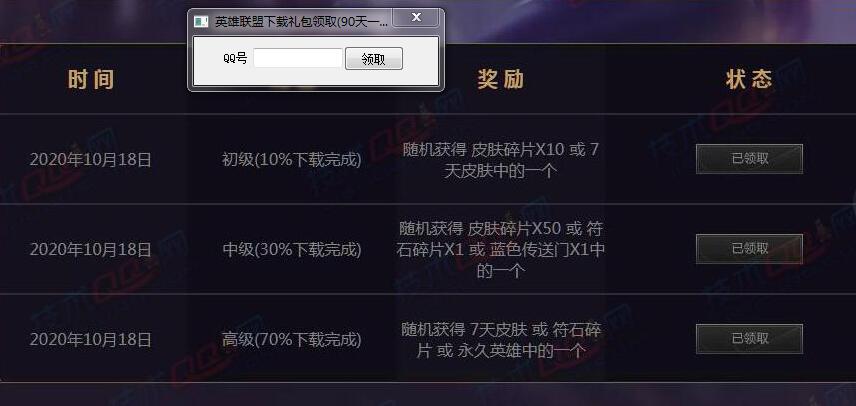Focus the QQ号 input field

(x=298, y=58)
